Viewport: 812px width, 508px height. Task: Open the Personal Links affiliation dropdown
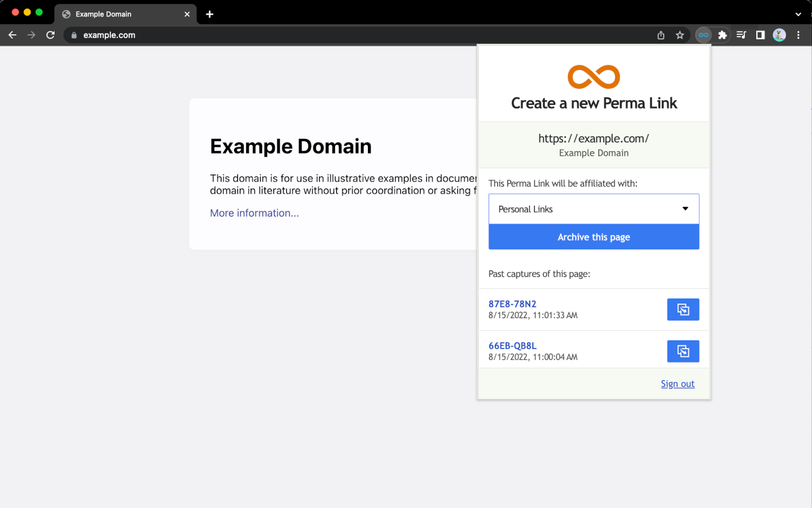593,208
